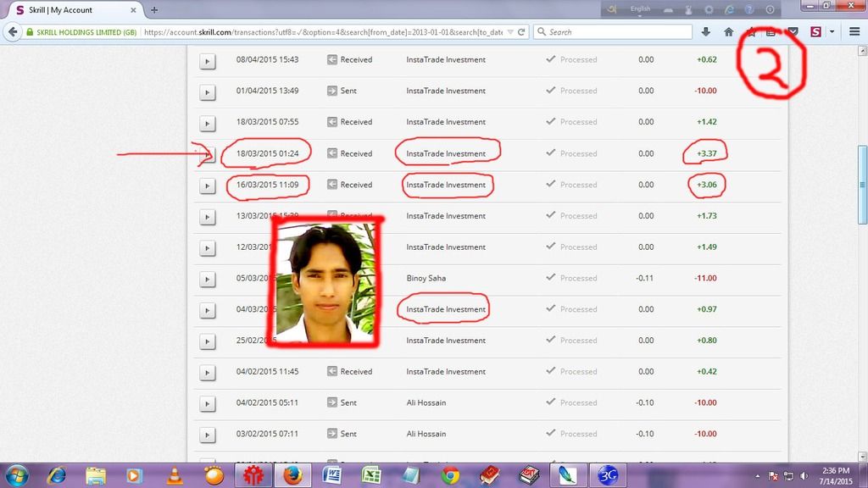This screenshot has width=868, height=488.
Task: Click the -11.00 amount
Action: pos(705,278)
